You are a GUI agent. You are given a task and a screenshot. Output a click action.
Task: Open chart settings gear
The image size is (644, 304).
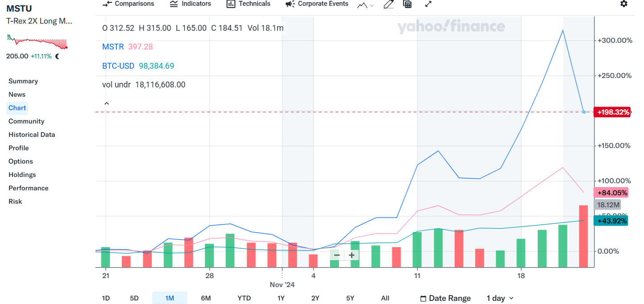pyautogui.click(x=624, y=4)
